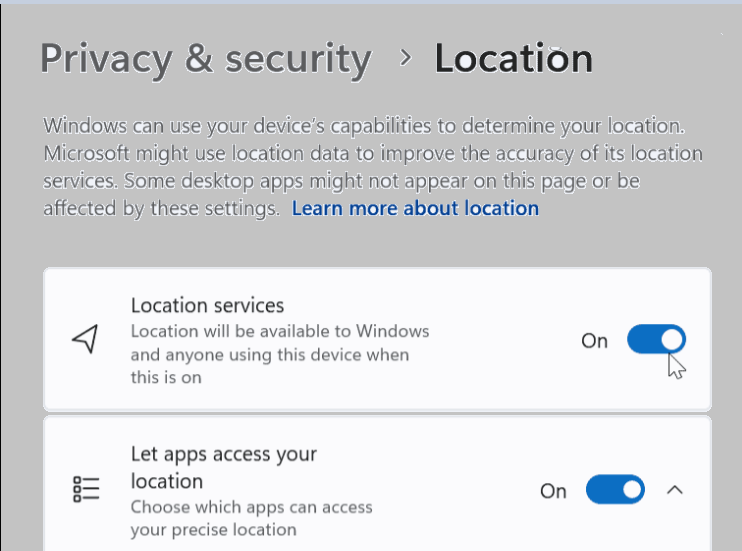
Task: Open the Learn more about location link
Action: tap(415, 208)
